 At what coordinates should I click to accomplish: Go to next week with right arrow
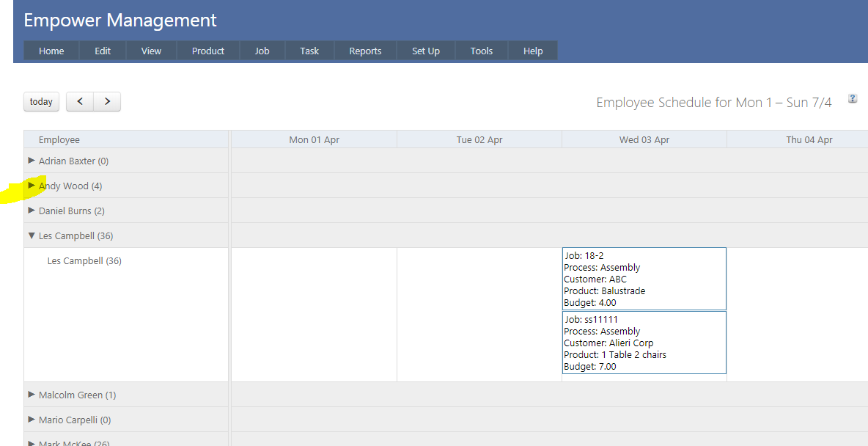107,102
